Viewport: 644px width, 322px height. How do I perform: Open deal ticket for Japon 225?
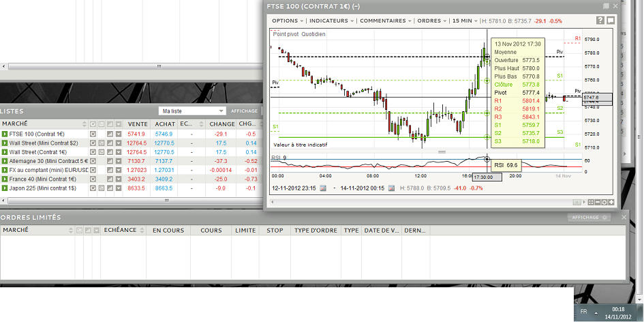(x=5, y=188)
